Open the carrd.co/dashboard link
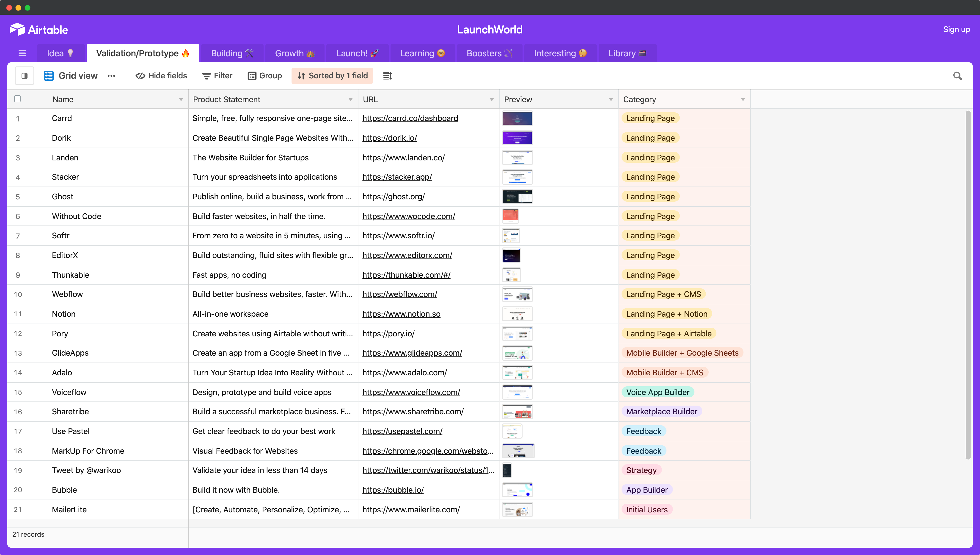Viewport: 980px width, 555px height. (x=410, y=118)
